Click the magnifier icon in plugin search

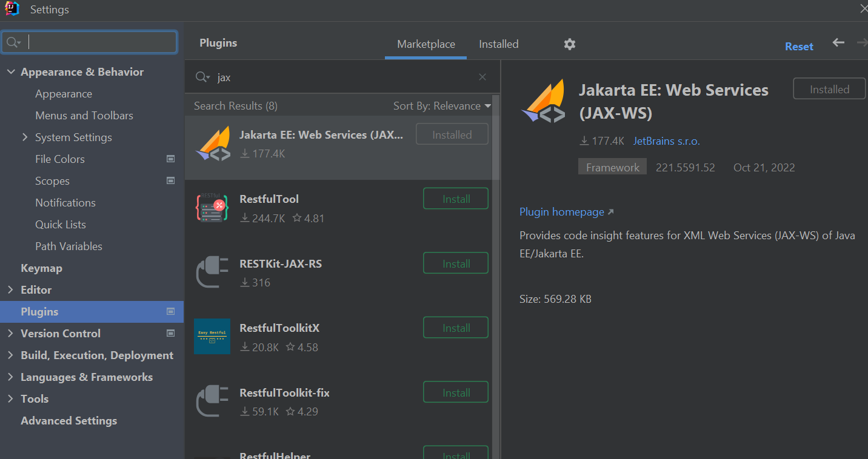tap(202, 78)
